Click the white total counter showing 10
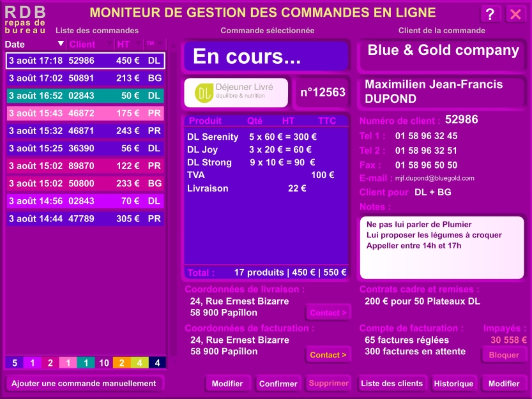 [x=104, y=363]
